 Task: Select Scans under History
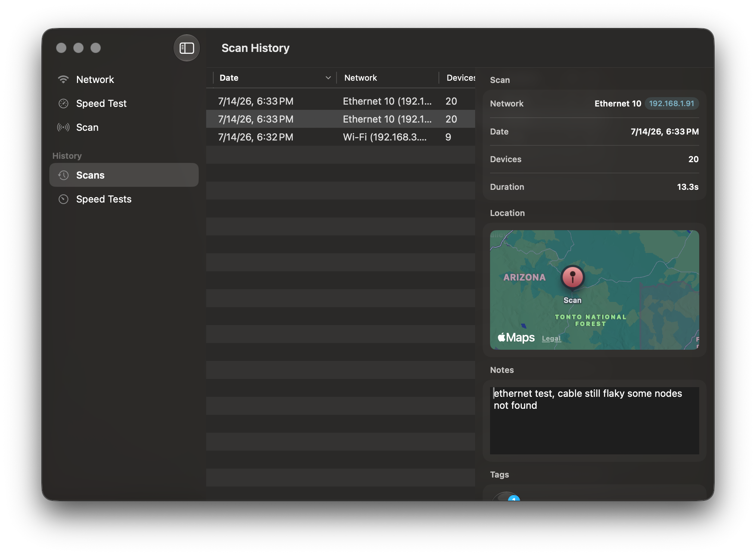124,175
